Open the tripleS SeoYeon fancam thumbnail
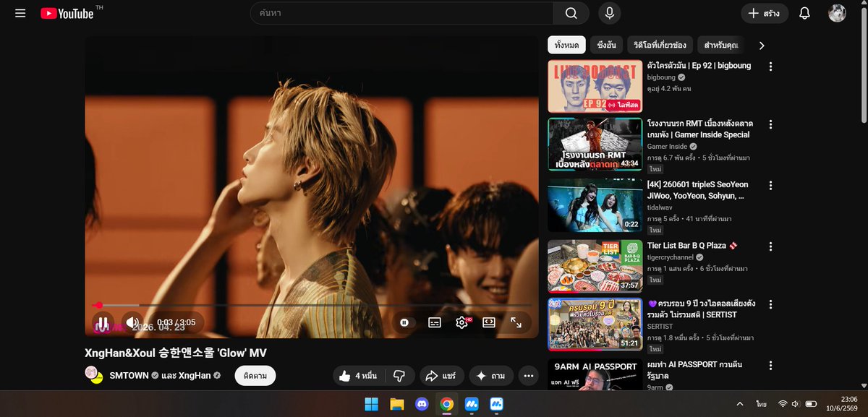This screenshot has height=417, width=868. pyautogui.click(x=595, y=205)
